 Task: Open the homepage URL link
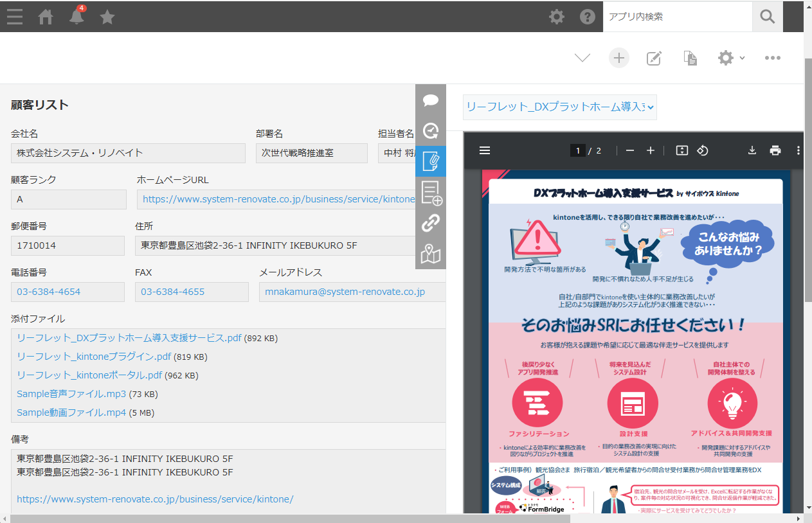pos(279,199)
